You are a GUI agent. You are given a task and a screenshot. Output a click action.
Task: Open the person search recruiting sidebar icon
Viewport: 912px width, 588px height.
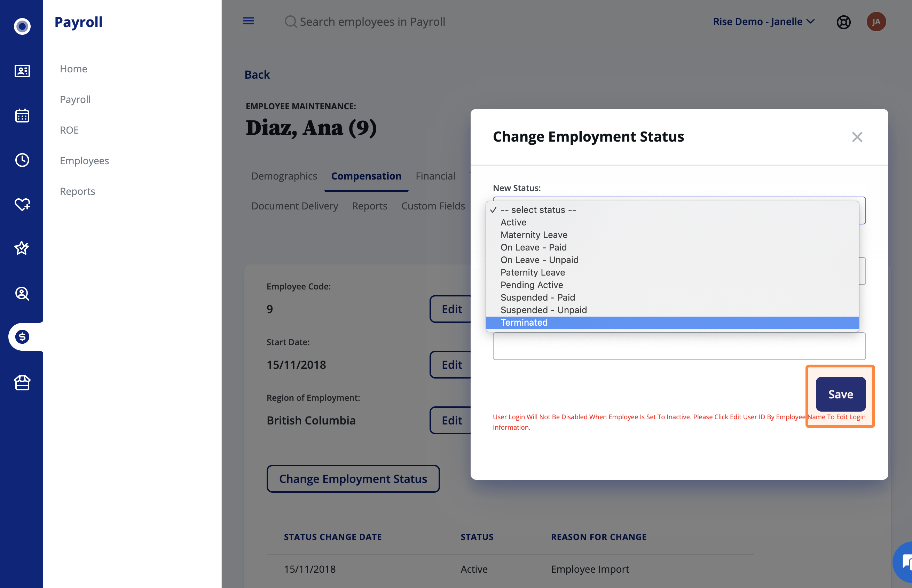click(22, 293)
